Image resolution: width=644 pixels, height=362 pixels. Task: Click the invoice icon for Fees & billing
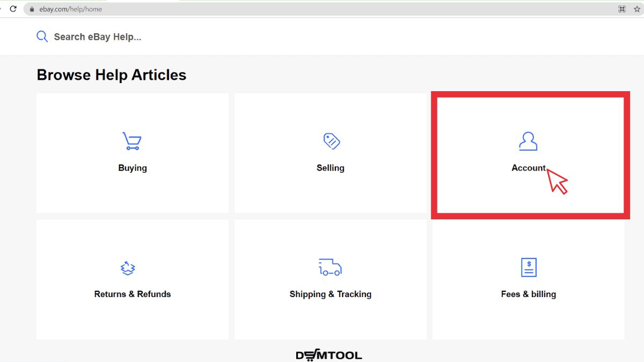(529, 267)
